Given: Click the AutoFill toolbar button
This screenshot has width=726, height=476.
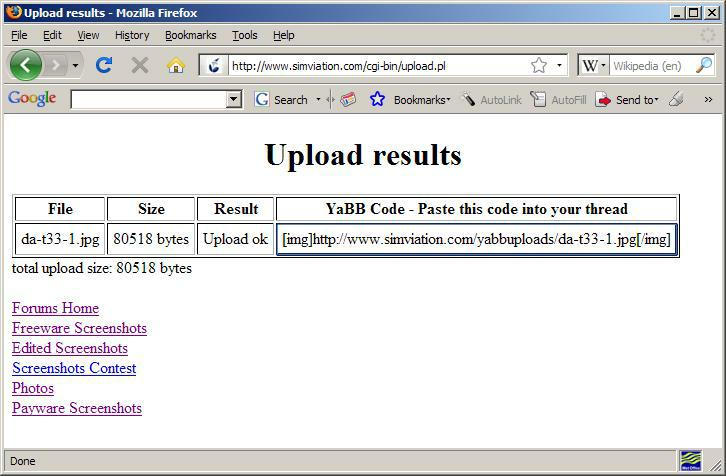Looking at the screenshot, I should (559, 100).
